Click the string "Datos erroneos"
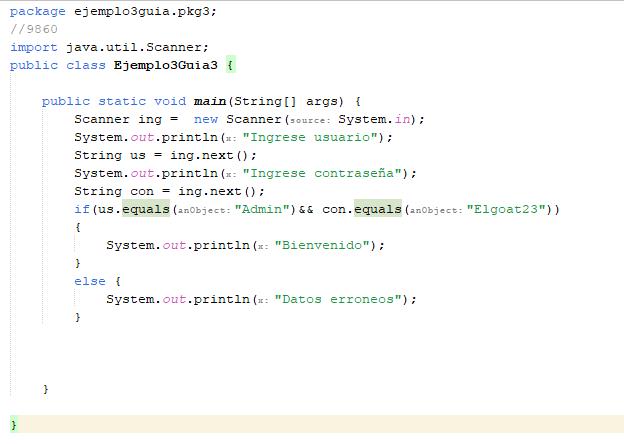The image size is (624, 444). pos(338,299)
